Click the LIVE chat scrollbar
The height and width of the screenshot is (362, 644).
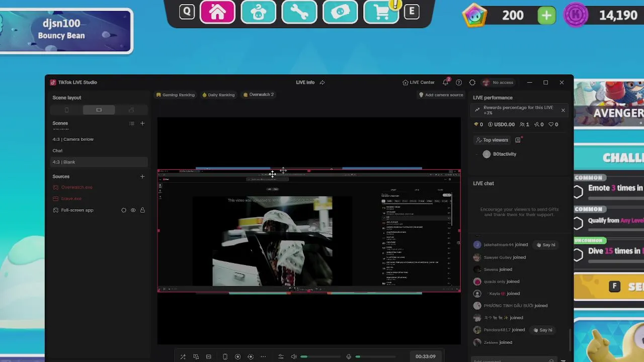click(570, 340)
